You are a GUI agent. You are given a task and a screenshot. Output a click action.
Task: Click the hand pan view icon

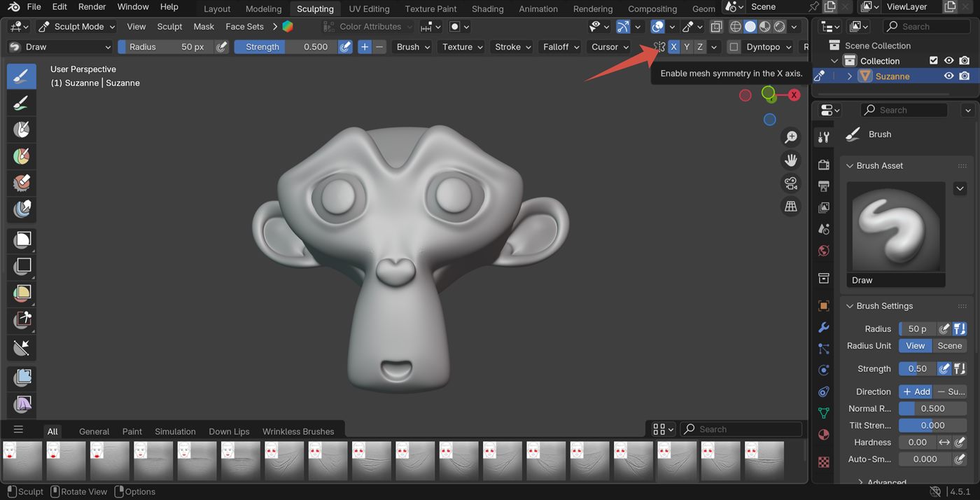(791, 160)
